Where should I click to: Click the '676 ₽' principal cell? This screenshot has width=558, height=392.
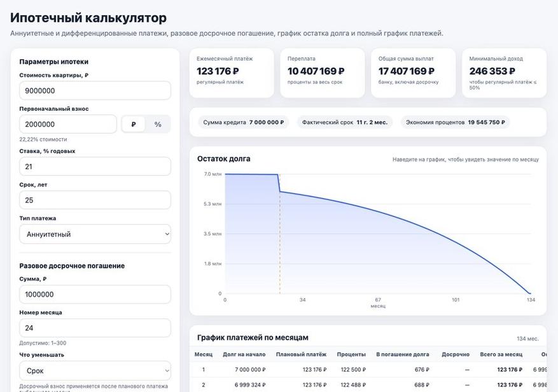pos(422,370)
